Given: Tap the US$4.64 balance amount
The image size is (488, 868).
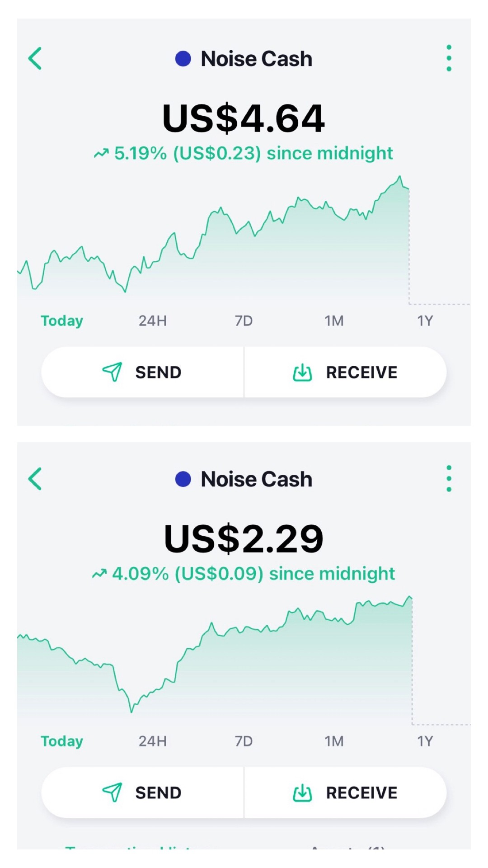Looking at the screenshot, I should point(244,118).
